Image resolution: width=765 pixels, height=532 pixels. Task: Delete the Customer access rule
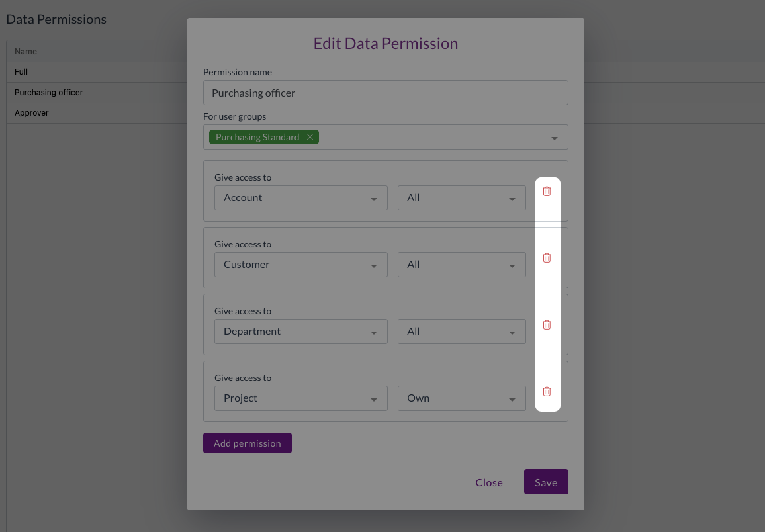coord(547,258)
